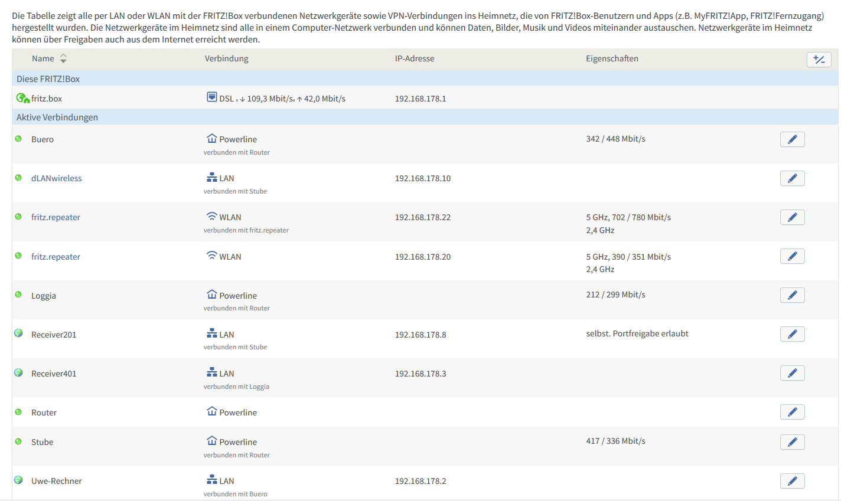Edit the Router device entry
This screenshot has width=841, height=504.
pos(792,412)
